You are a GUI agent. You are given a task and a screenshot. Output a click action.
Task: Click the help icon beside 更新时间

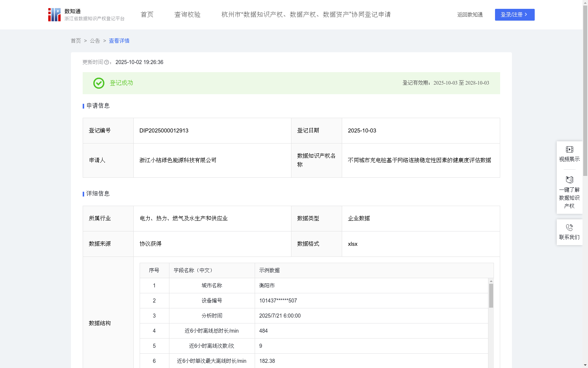[107, 63]
